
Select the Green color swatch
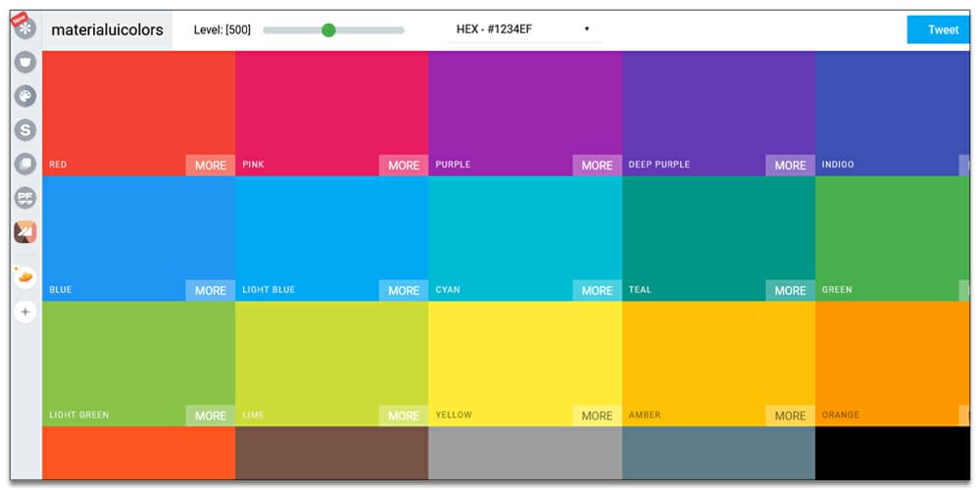893,239
